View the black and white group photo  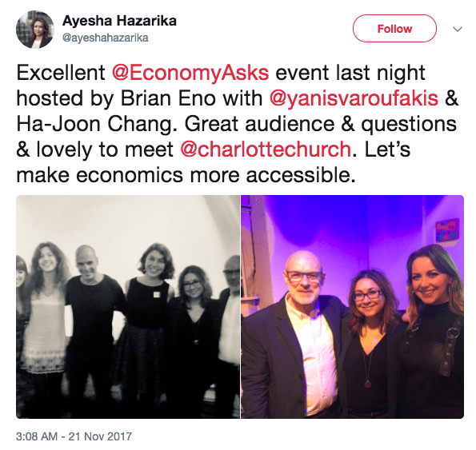pyautogui.click(x=128, y=307)
